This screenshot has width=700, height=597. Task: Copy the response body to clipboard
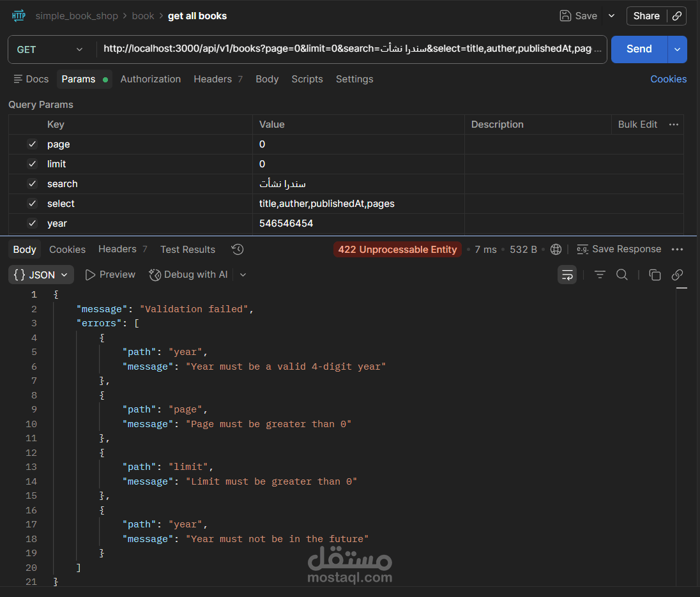coord(655,275)
